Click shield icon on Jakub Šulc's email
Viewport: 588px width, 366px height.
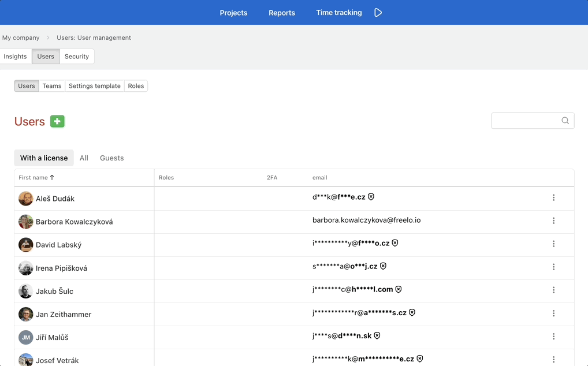[399, 289]
